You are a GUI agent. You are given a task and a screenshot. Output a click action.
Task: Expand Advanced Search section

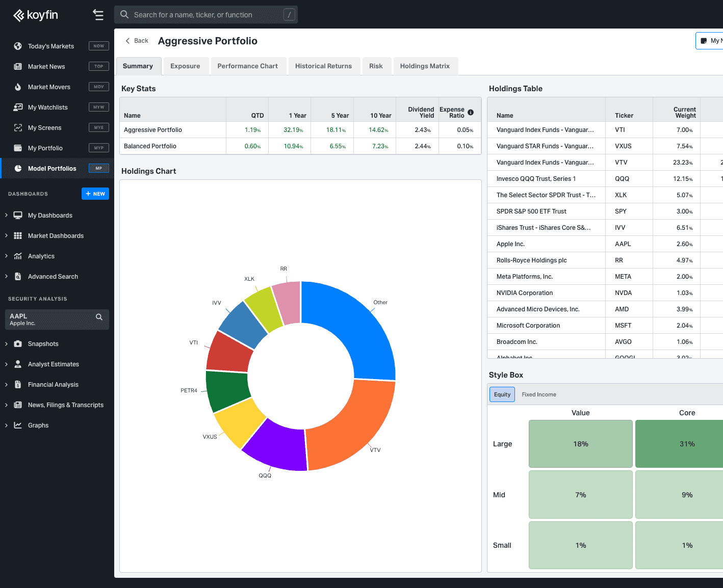tap(6, 277)
